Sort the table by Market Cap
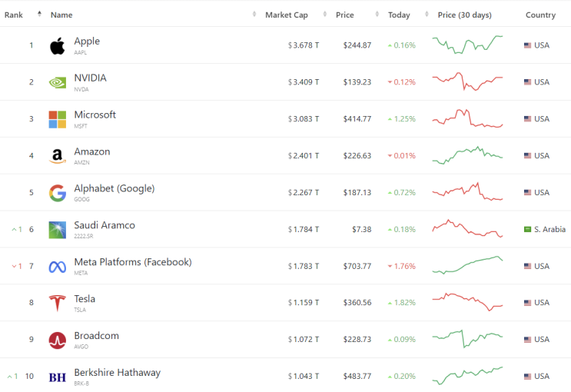The width and height of the screenshot is (571, 392). point(286,15)
